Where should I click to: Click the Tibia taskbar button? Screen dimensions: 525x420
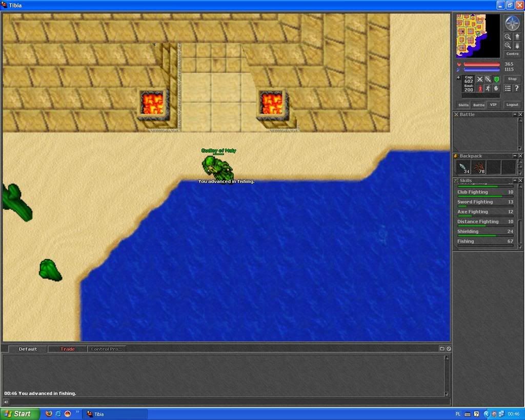115,414
